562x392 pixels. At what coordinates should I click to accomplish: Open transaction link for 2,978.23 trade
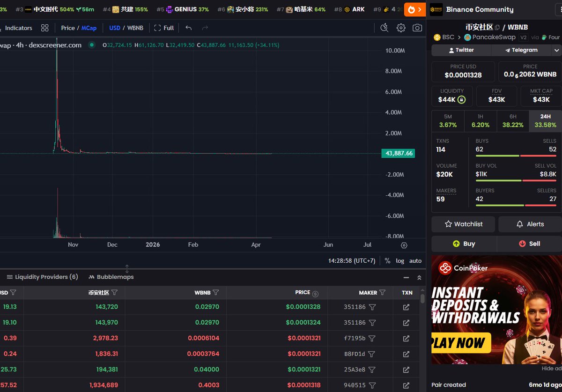point(406,338)
